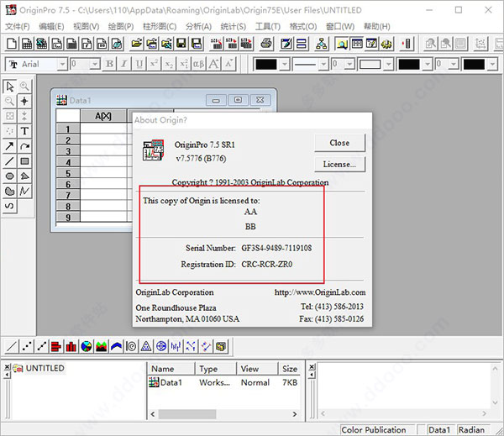
Task: Click the A(X) column header in Data1
Action: tap(103, 116)
